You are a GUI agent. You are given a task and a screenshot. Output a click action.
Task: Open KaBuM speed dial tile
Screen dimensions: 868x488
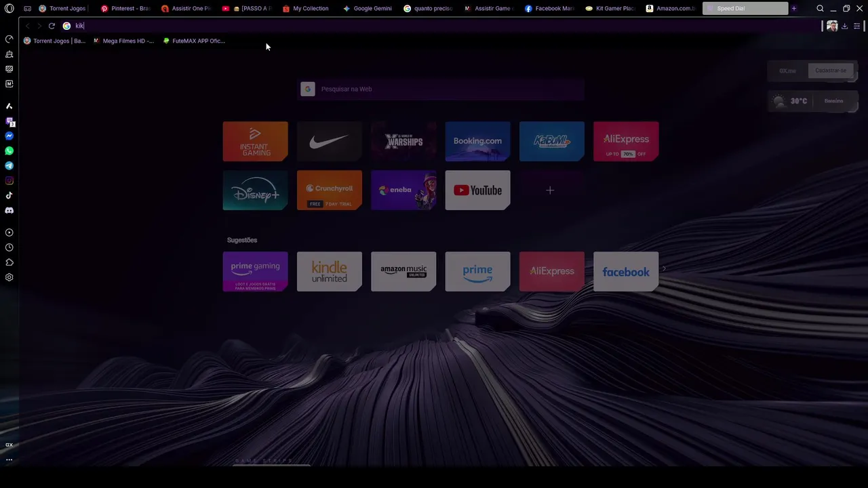coord(552,142)
